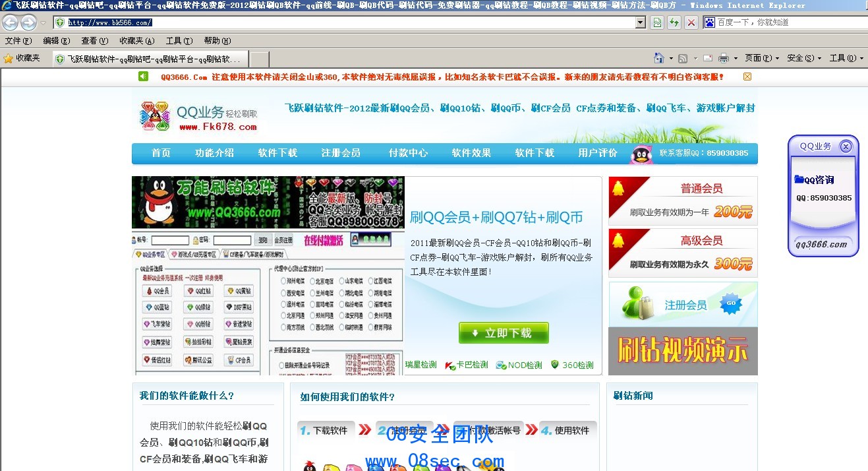Viewport: 868px width, 471px height.
Task: Click the green speaker icon on notice bar
Action: [144, 77]
